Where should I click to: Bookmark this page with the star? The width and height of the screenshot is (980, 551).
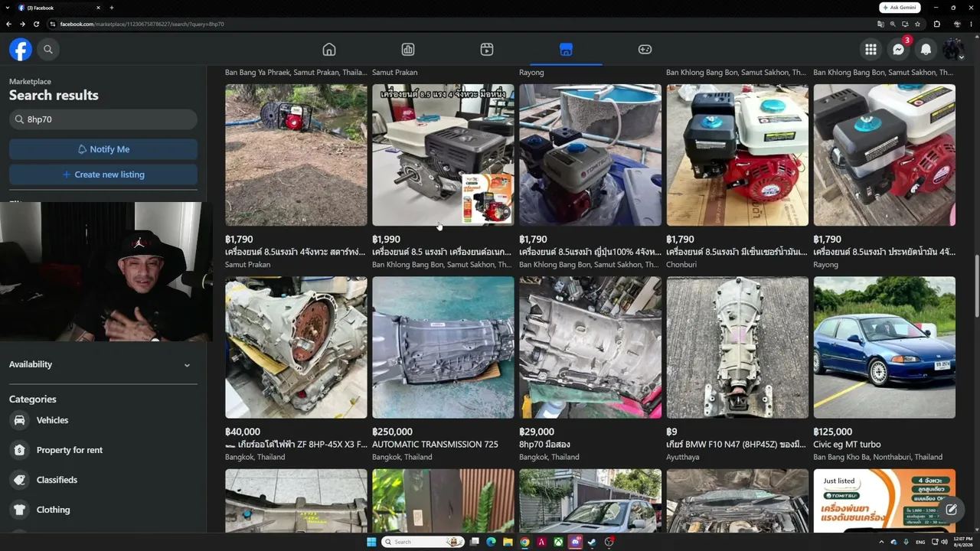917,24
